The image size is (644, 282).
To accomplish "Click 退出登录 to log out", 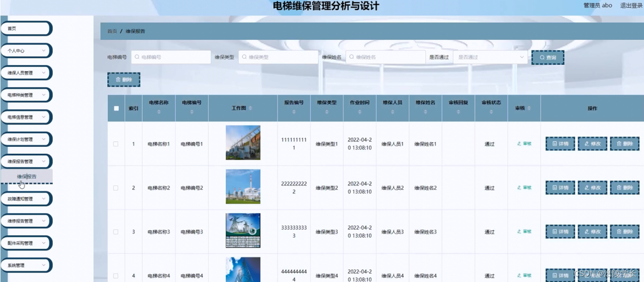I will tap(631, 5).
